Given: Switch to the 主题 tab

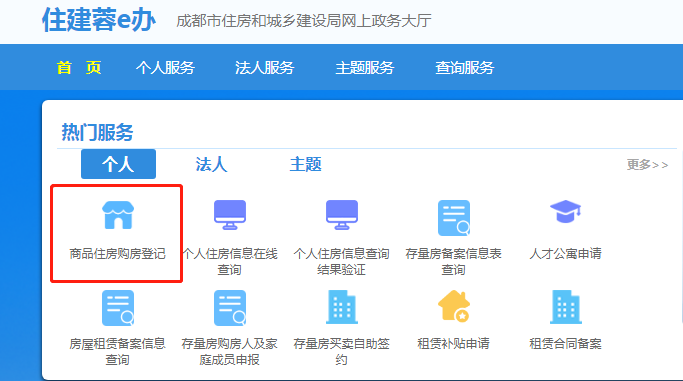Looking at the screenshot, I should click(x=305, y=164).
